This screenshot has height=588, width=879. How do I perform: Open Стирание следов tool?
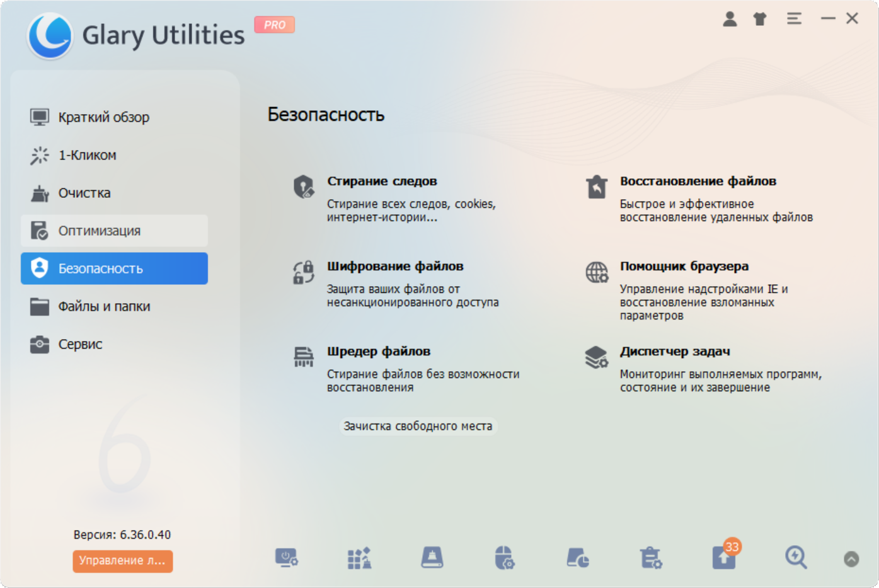(x=382, y=181)
